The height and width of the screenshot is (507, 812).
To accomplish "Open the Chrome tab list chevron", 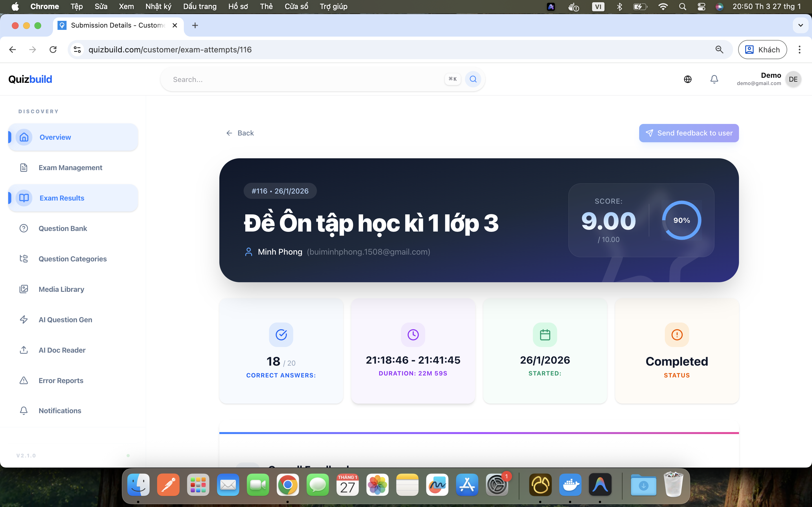I will pyautogui.click(x=800, y=25).
